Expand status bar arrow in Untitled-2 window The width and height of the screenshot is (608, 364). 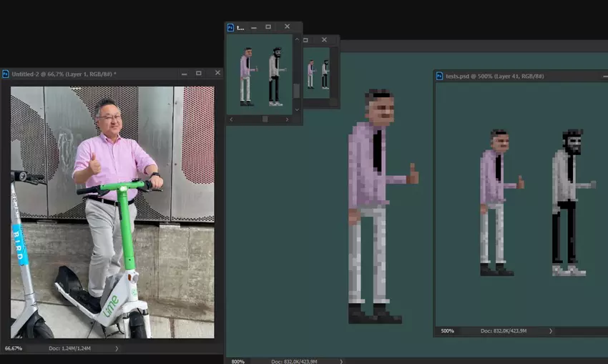[117, 348]
